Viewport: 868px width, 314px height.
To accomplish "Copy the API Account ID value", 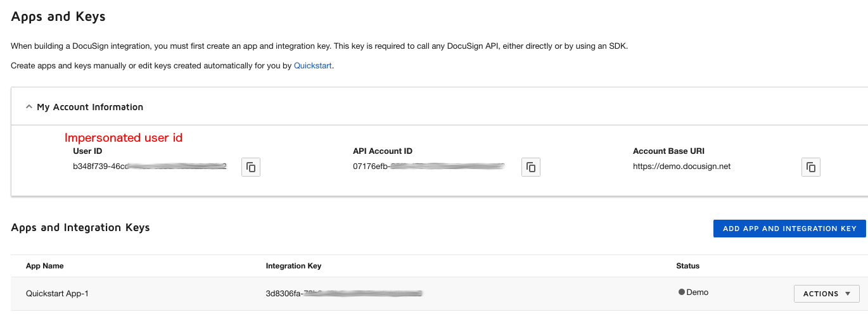I will [x=531, y=167].
